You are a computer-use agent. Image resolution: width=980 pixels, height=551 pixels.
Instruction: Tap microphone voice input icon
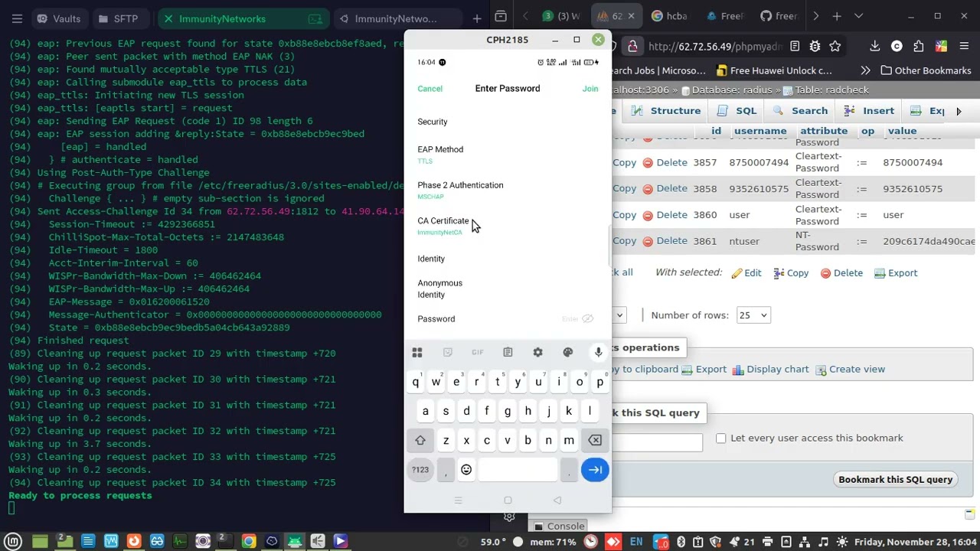(598, 352)
